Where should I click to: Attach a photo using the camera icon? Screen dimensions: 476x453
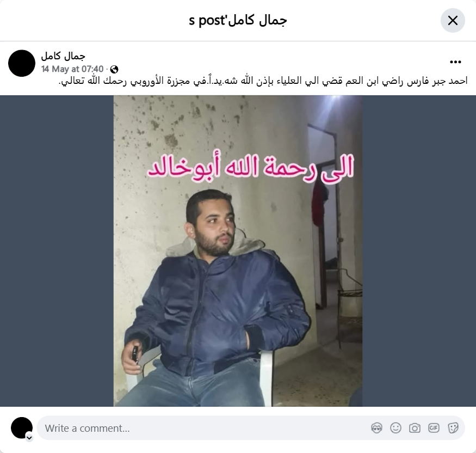tap(415, 428)
